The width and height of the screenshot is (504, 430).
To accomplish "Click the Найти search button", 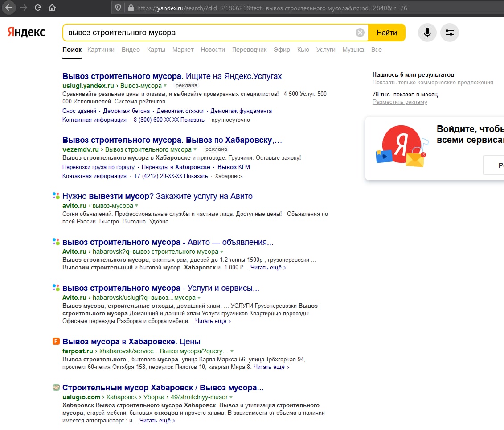I will [x=387, y=33].
